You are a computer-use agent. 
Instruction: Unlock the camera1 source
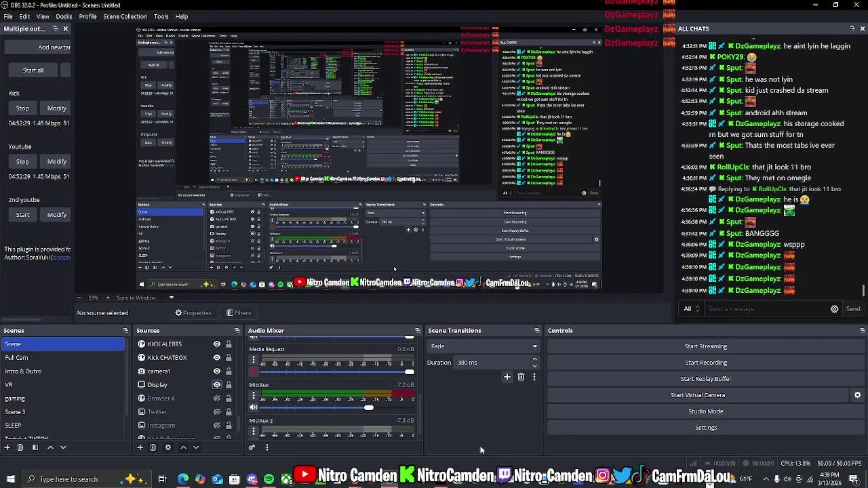coord(229,371)
